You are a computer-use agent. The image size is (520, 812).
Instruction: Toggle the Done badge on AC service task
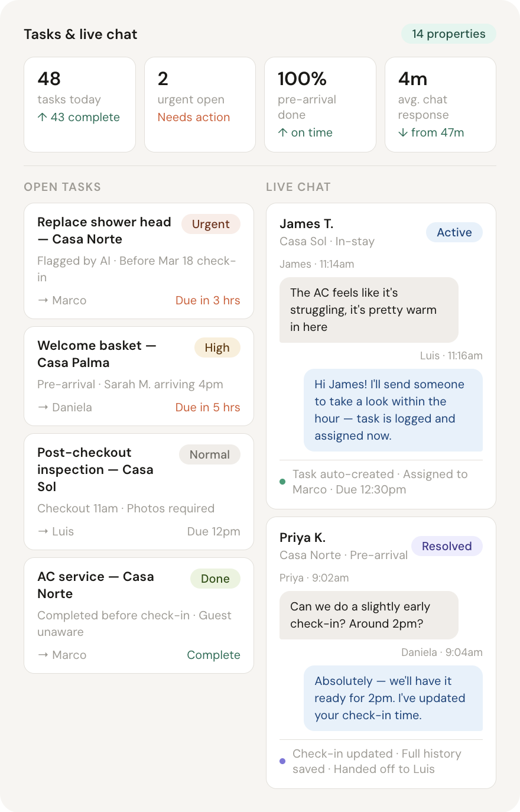click(x=215, y=579)
